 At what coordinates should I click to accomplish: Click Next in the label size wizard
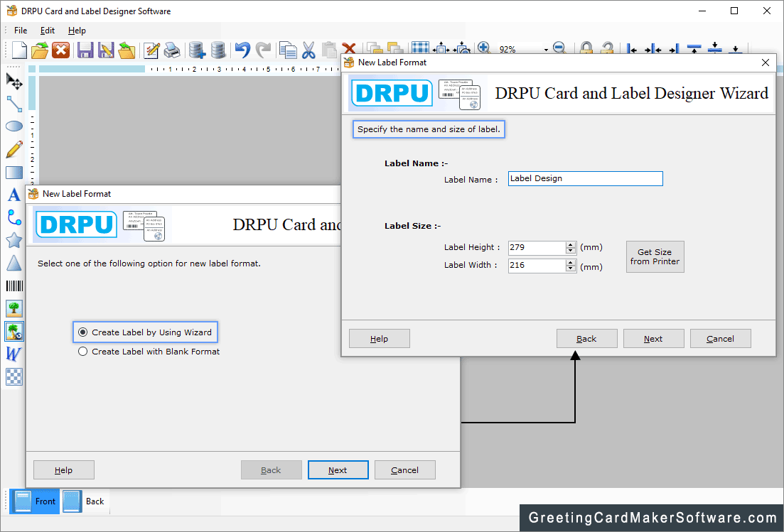coord(653,339)
